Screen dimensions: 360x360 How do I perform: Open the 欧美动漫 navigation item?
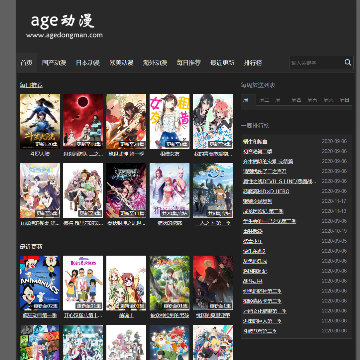pos(121,63)
